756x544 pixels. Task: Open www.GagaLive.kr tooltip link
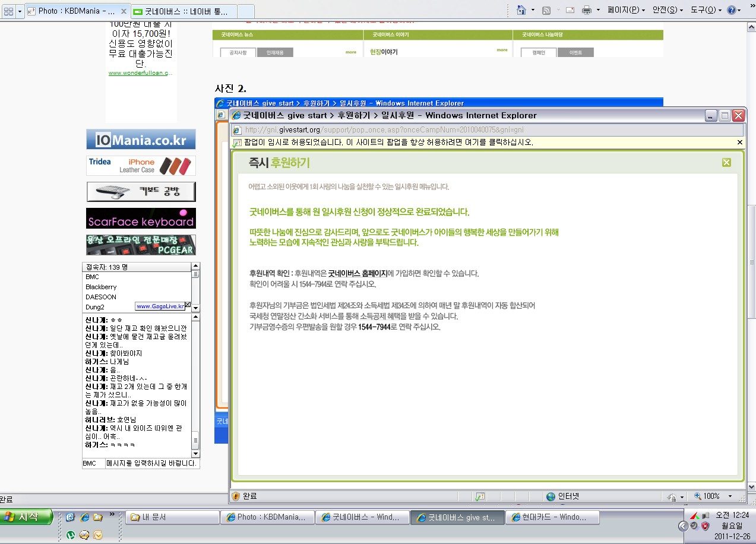tap(160, 306)
